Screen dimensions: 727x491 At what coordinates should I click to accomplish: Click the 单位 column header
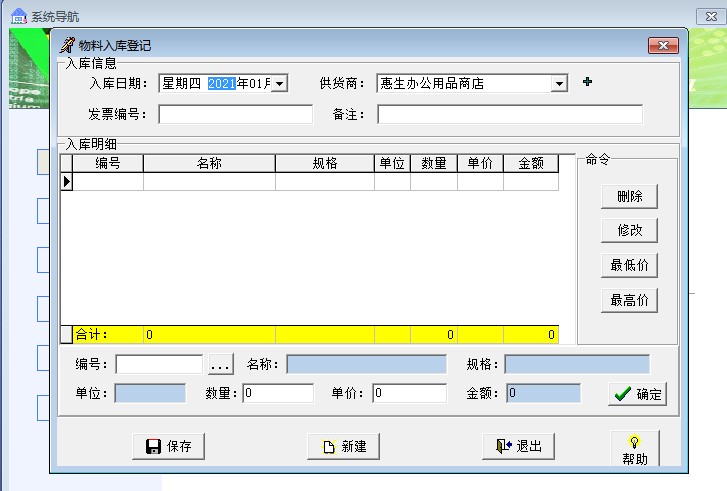pos(392,163)
